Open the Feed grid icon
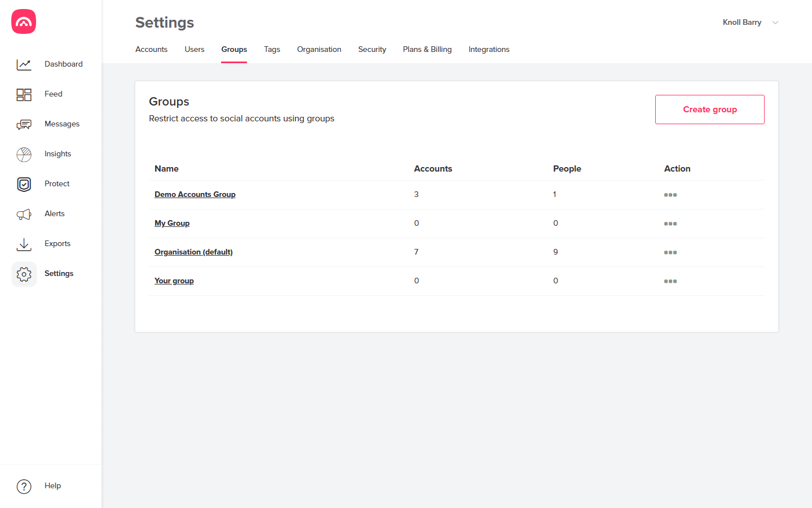Viewport: 812px width, 508px height. 24,94
